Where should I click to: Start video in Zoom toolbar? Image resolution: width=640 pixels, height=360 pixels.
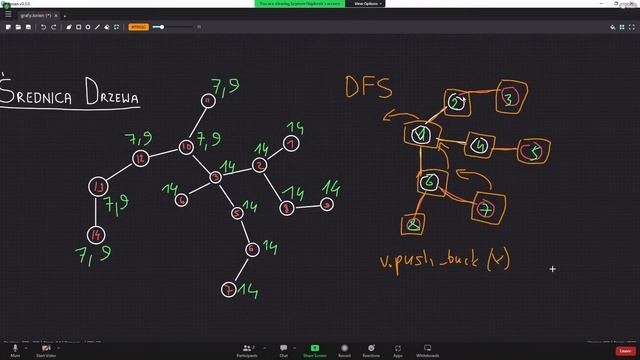(x=46, y=351)
